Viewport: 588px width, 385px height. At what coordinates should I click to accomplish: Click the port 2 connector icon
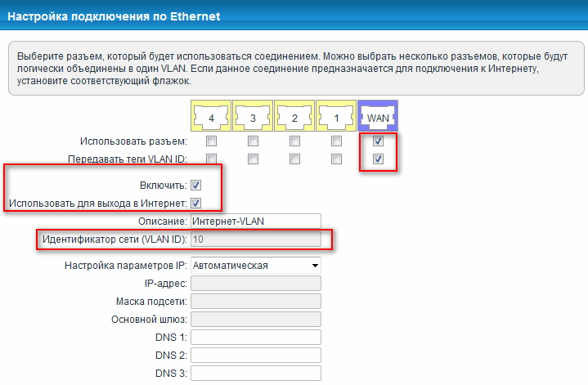(x=294, y=118)
